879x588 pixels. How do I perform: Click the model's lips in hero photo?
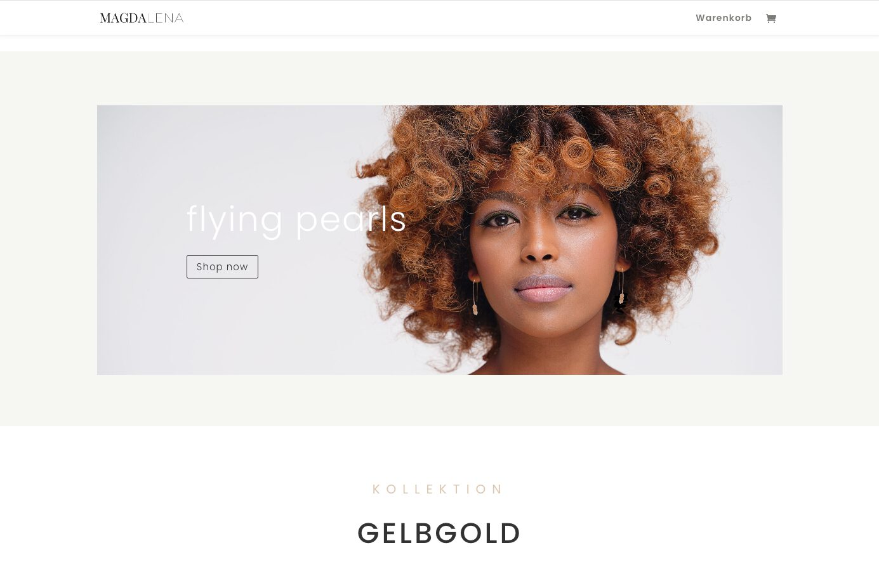(x=543, y=289)
